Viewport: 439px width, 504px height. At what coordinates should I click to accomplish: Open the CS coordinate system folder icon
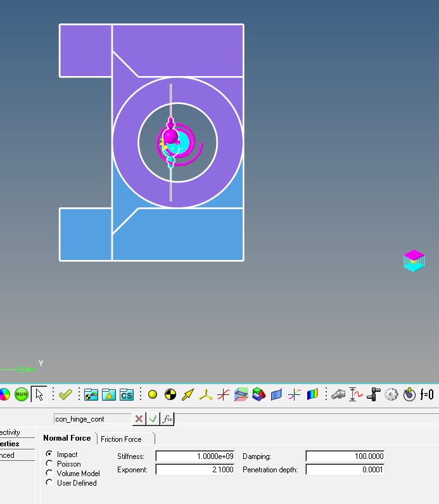click(127, 394)
